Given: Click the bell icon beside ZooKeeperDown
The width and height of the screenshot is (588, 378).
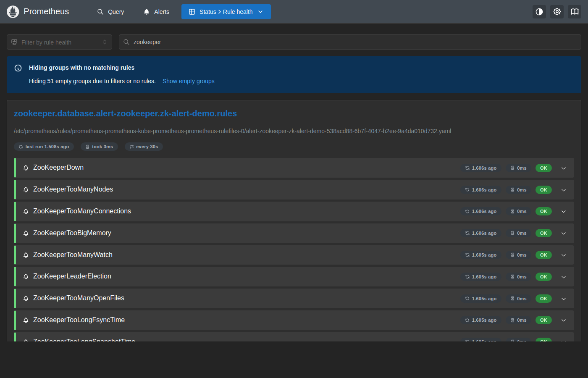Looking at the screenshot, I should (26, 168).
